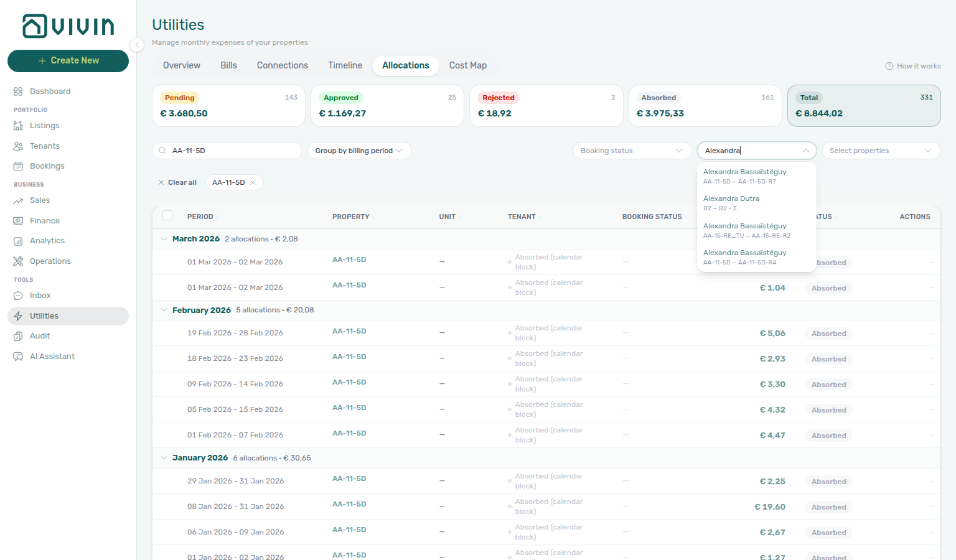Click Clear all filters
956x560 pixels.
click(x=177, y=182)
